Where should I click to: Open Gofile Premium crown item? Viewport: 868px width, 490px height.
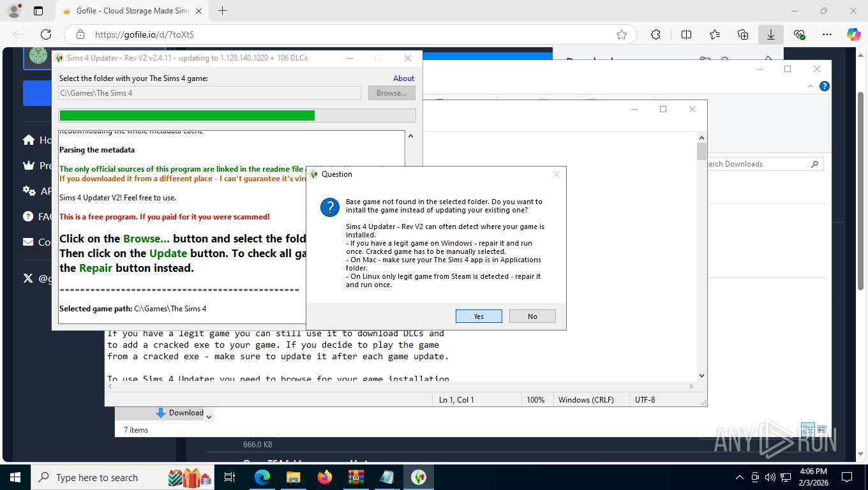point(37,165)
